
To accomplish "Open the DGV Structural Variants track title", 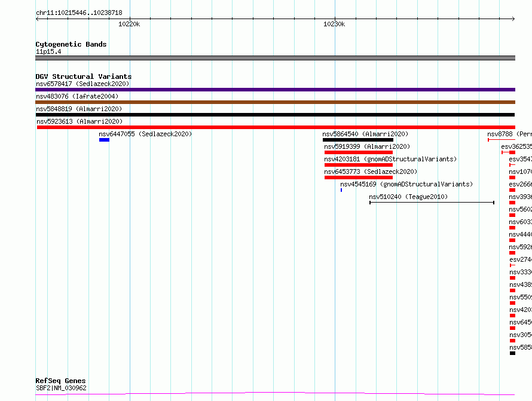I will 84,76.
